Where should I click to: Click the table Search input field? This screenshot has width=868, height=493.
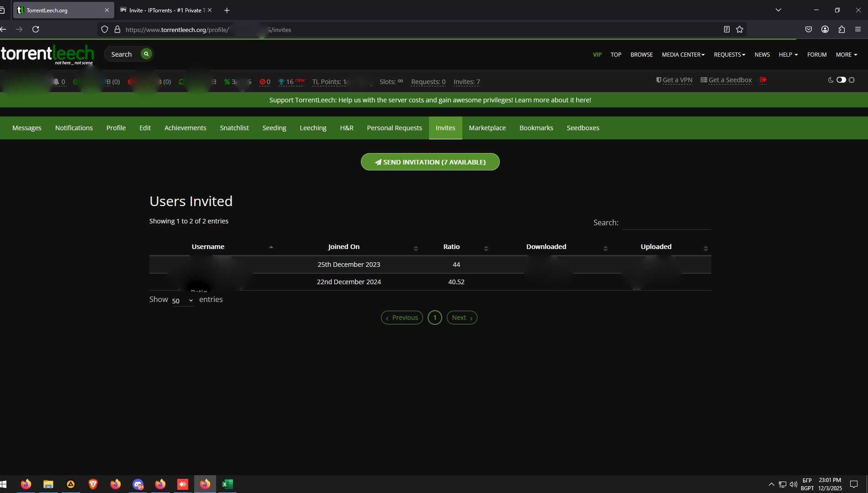tap(667, 223)
